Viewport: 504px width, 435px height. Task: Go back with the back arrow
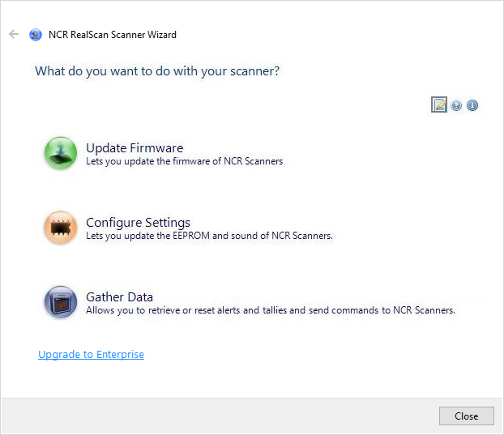(13, 35)
